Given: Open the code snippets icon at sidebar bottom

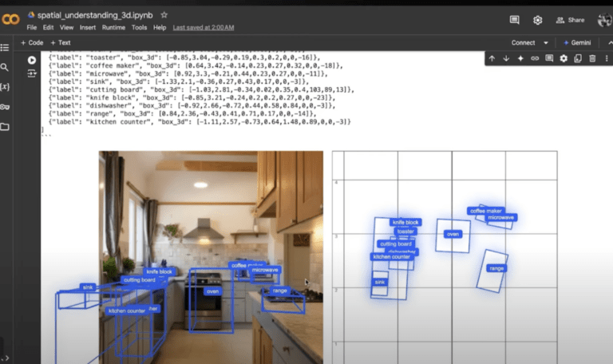Looking at the screenshot, I should [x=5, y=358].
